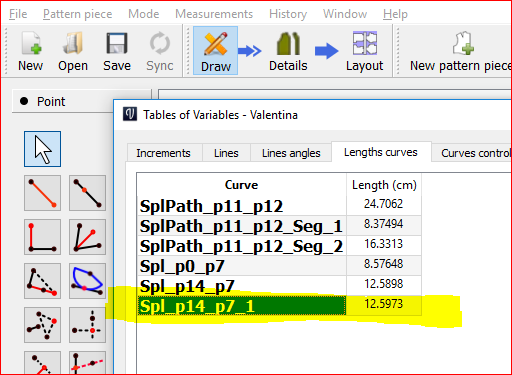
Task: Switch to Details mode
Action: (288, 51)
